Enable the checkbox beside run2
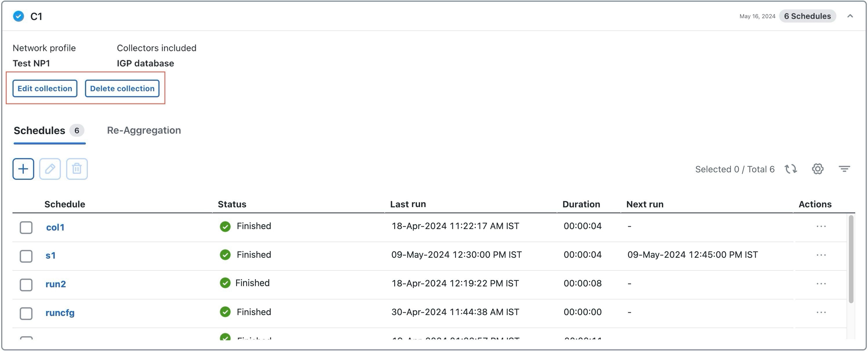 [x=26, y=284]
